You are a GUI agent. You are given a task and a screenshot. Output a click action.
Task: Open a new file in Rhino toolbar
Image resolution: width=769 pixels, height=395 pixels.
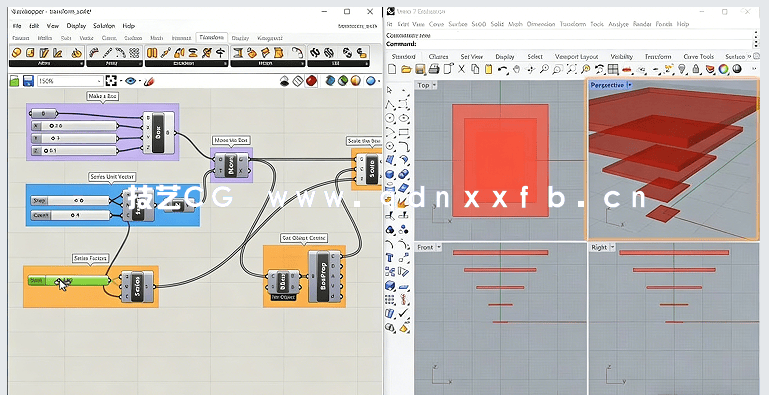[x=392, y=69]
